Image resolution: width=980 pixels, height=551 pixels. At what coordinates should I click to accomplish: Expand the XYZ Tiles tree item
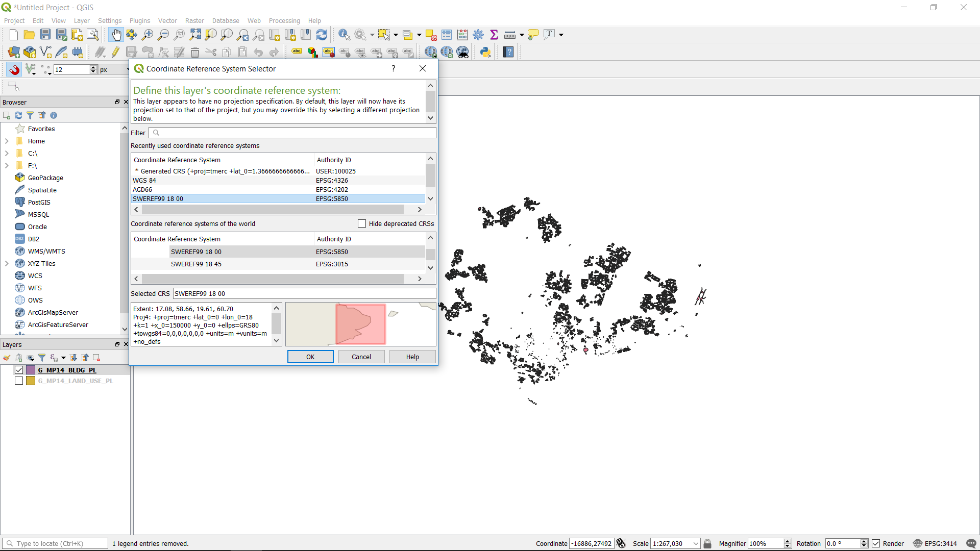[x=7, y=264]
